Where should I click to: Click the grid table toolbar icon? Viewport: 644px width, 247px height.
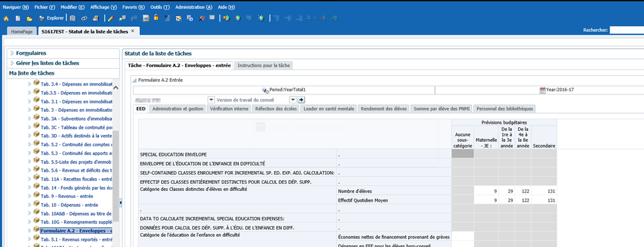[212, 18]
